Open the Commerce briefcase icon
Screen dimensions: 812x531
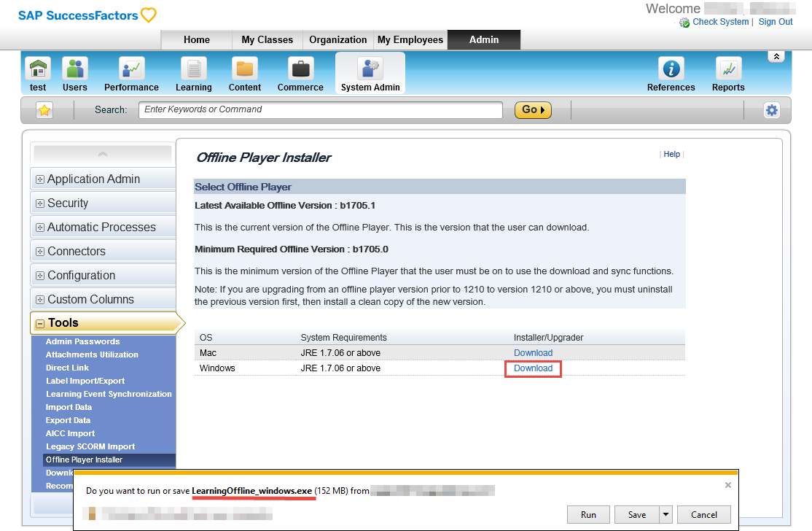click(x=300, y=69)
